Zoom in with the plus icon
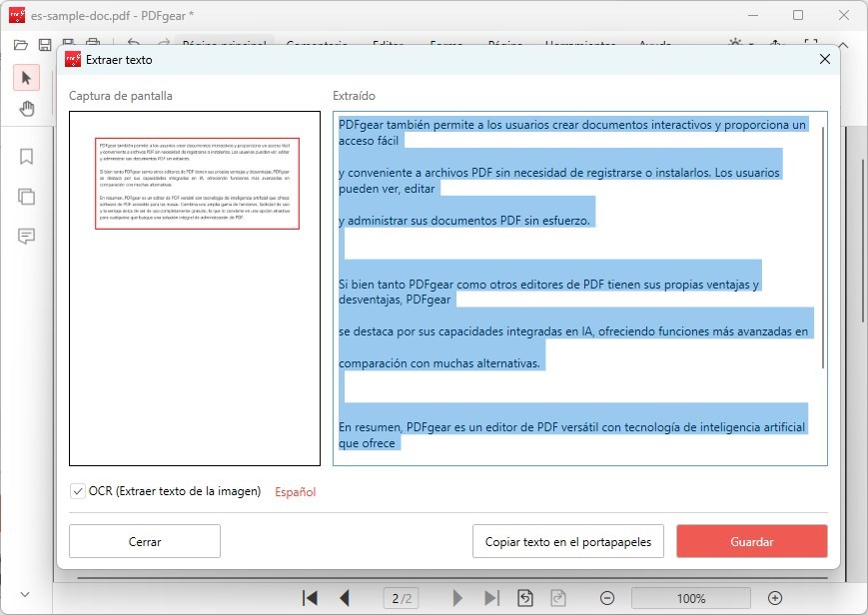Image resolution: width=868 pixels, height=615 pixels. click(x=775, y=598)
